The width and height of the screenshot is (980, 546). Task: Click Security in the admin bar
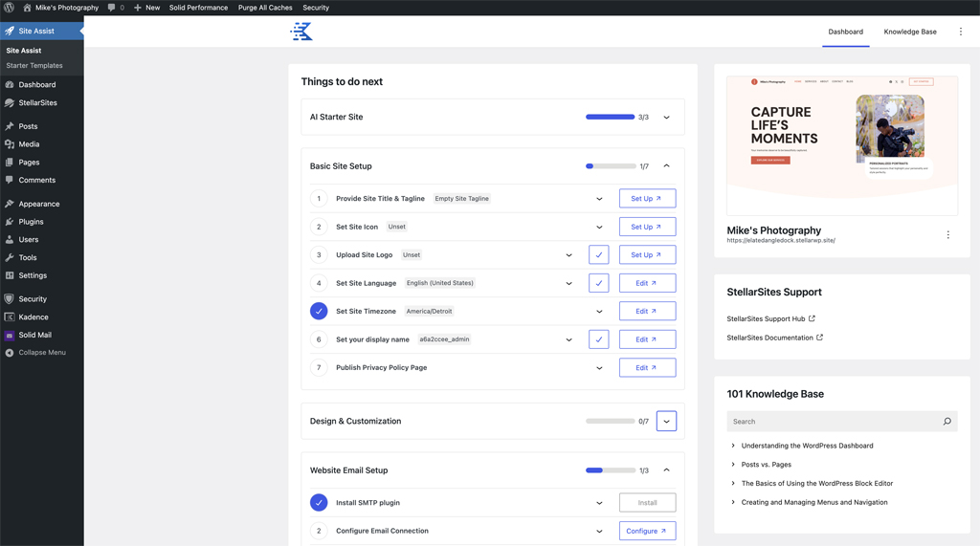tap(316, 8)
